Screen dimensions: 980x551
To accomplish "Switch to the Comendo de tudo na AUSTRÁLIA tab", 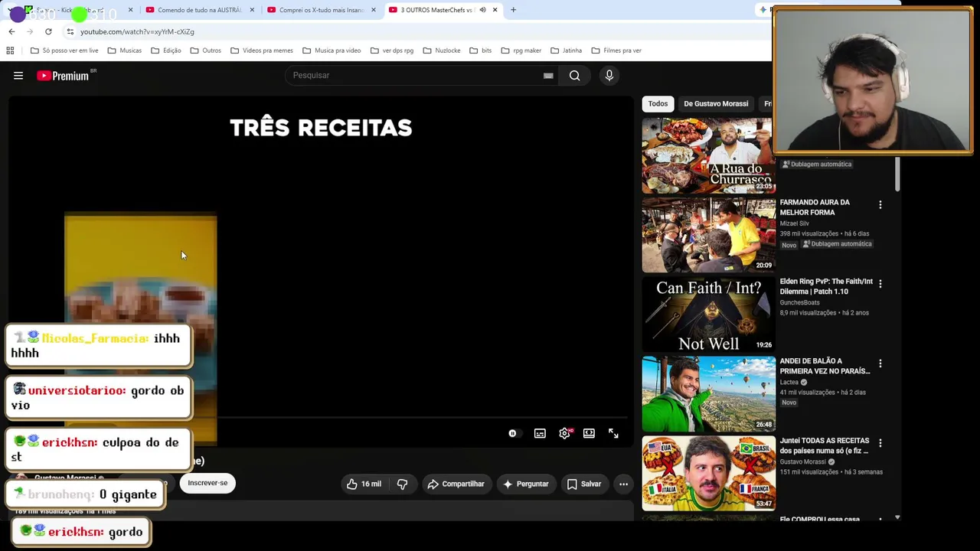I will click(x=200, y=10).
